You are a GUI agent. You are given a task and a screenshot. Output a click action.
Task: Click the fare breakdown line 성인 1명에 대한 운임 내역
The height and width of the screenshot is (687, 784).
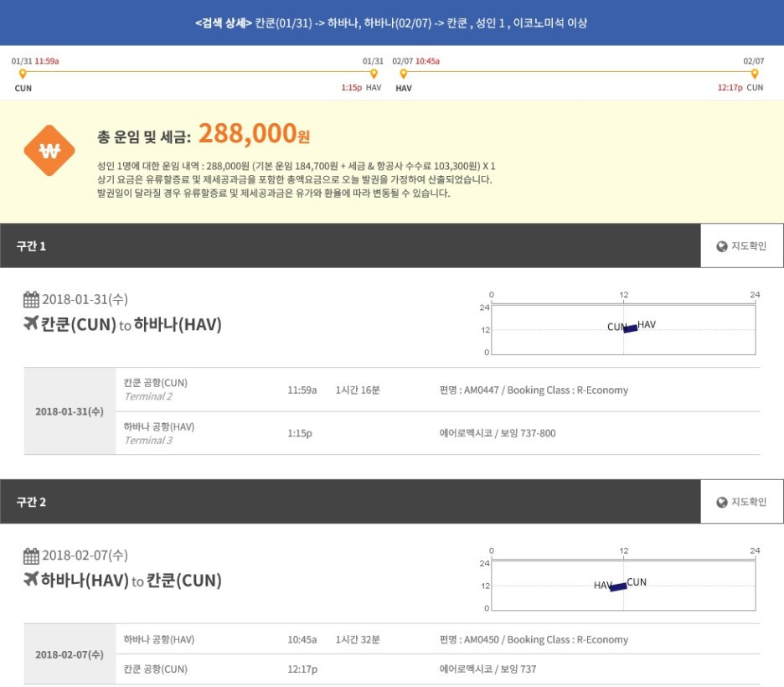[296, 166]
